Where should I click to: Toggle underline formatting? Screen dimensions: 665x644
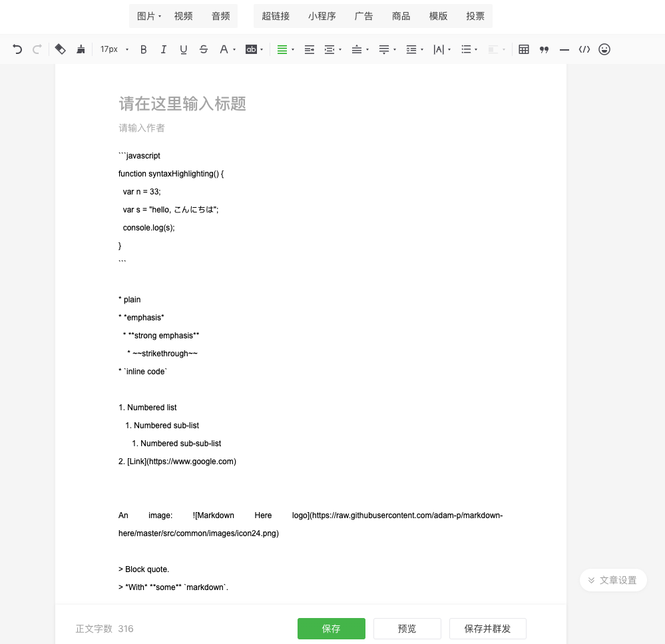click(x=183, y=49)
